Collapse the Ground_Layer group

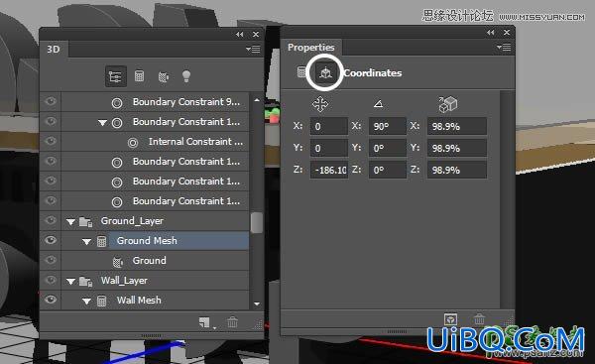(x=70, y=222)
